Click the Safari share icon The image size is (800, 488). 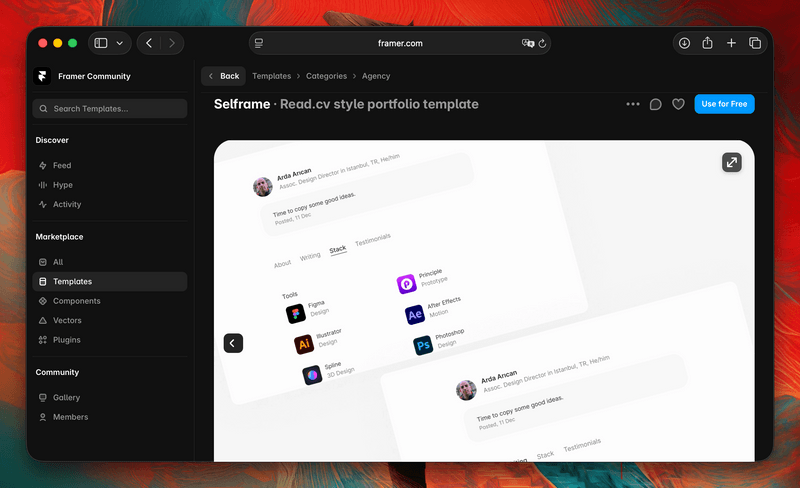(707, 43)
